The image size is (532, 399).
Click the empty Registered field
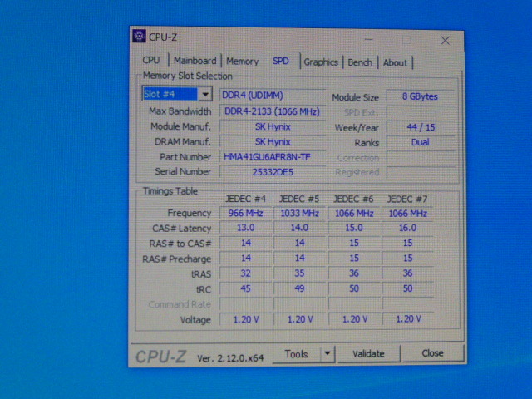tap(421, 172)
